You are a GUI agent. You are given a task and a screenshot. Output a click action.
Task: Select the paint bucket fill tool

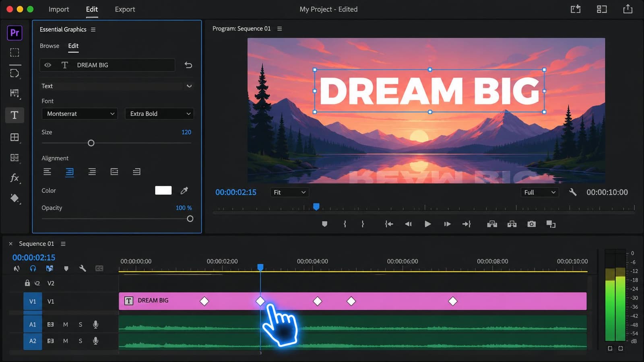14,198
